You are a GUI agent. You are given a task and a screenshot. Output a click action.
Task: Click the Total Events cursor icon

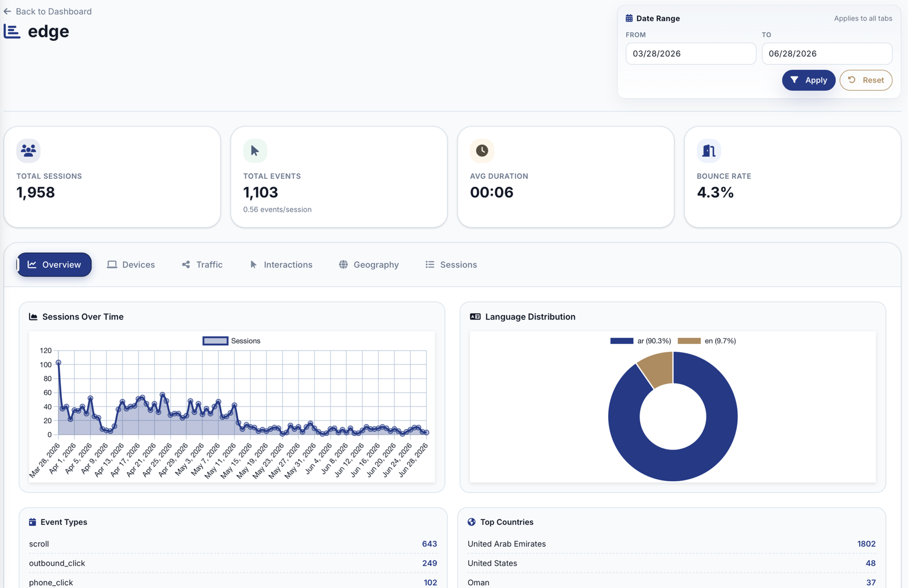click(x=255, y=150)
